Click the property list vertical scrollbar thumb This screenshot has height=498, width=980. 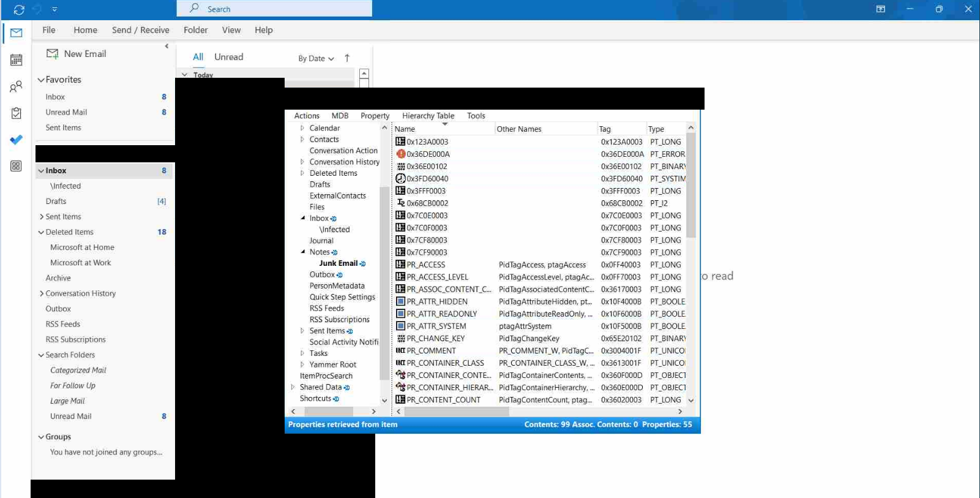click(x=691, y=185)
